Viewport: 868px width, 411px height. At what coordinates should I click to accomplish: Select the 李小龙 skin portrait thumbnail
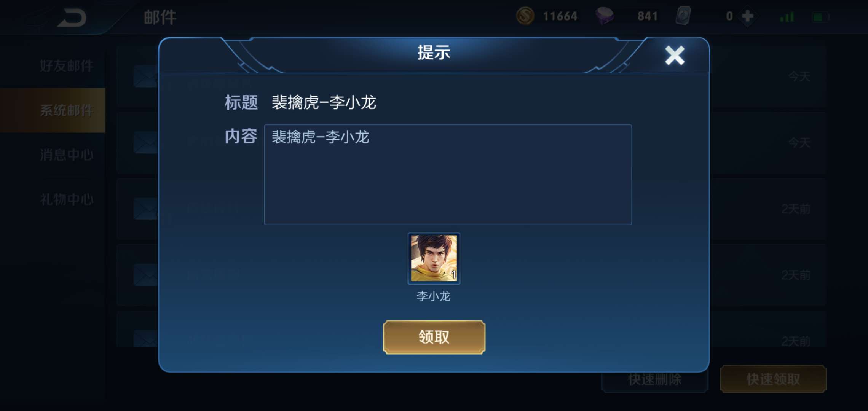pyautogui.click(x=434, y=258)
